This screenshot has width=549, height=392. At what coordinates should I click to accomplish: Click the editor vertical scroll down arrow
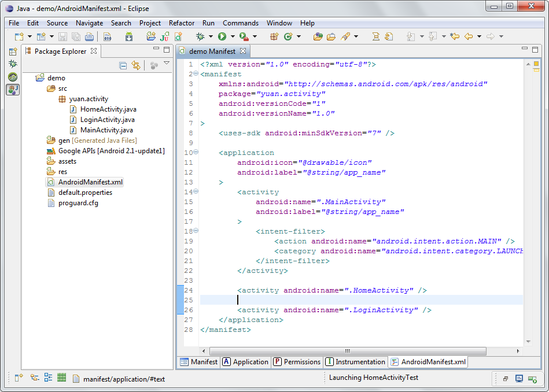(528, 342)
